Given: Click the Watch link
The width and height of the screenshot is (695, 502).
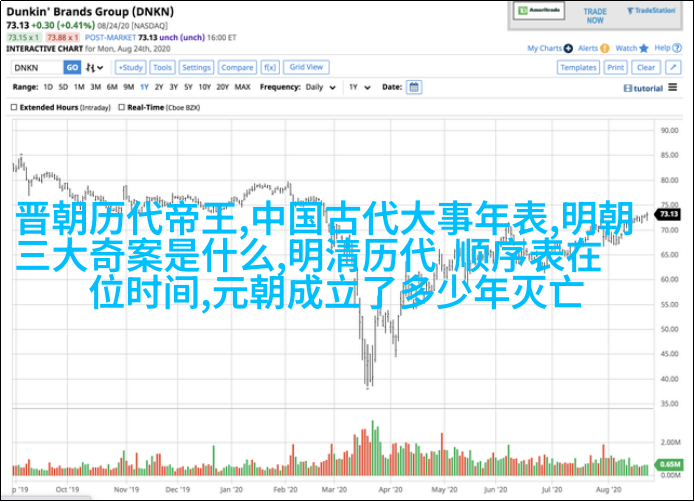Looking at the screenshot, I should click(x=626, y=48).
